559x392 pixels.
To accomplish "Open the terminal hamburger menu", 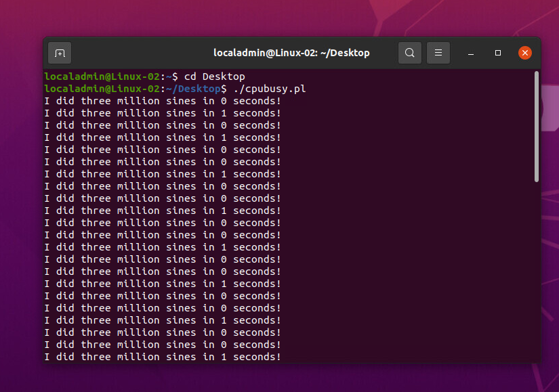I will [x=438, y=53].
